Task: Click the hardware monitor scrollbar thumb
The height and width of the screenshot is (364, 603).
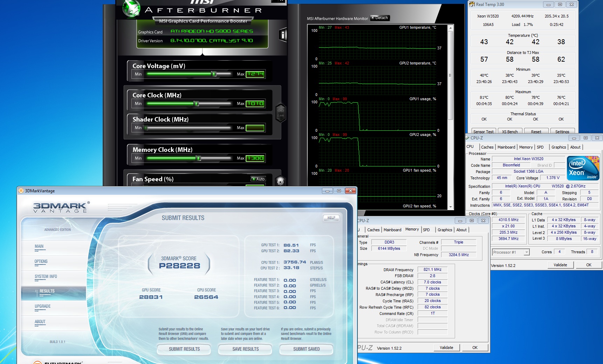Action: click(x=451, y=75)
